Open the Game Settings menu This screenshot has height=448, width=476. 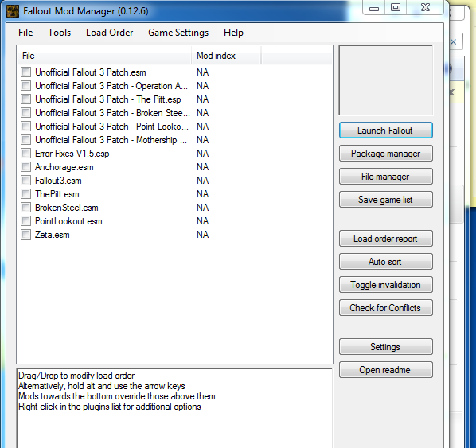pos(178,33)
